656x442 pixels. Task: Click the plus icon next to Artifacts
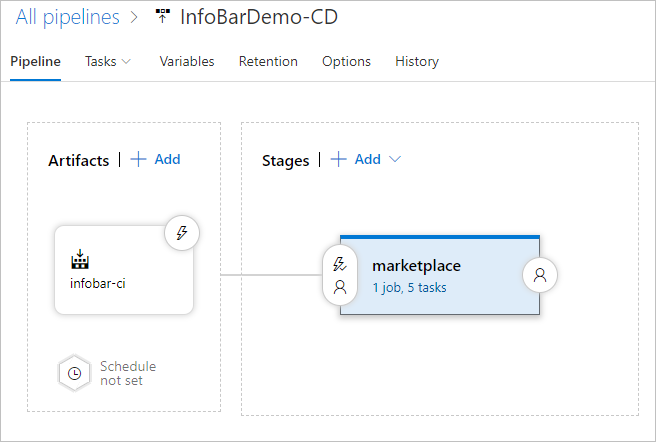[x=138, y=160]
